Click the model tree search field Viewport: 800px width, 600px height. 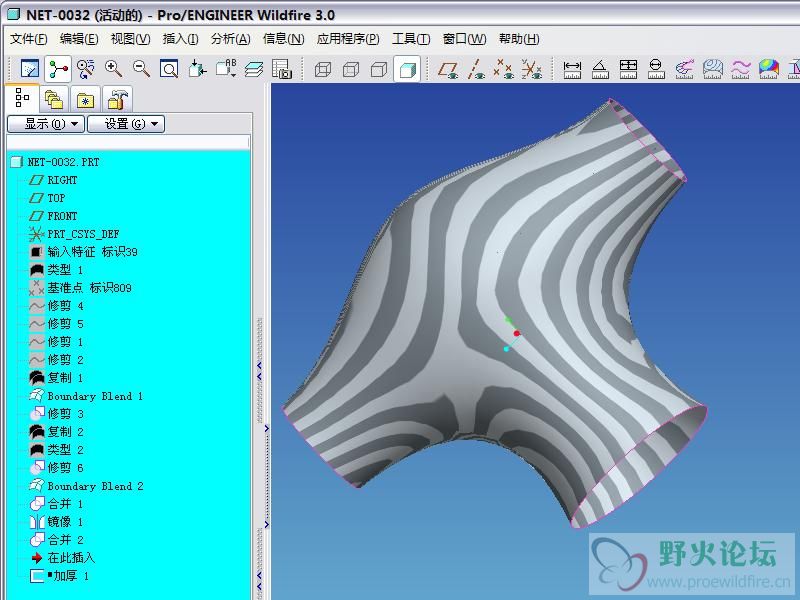pos(129,142)
